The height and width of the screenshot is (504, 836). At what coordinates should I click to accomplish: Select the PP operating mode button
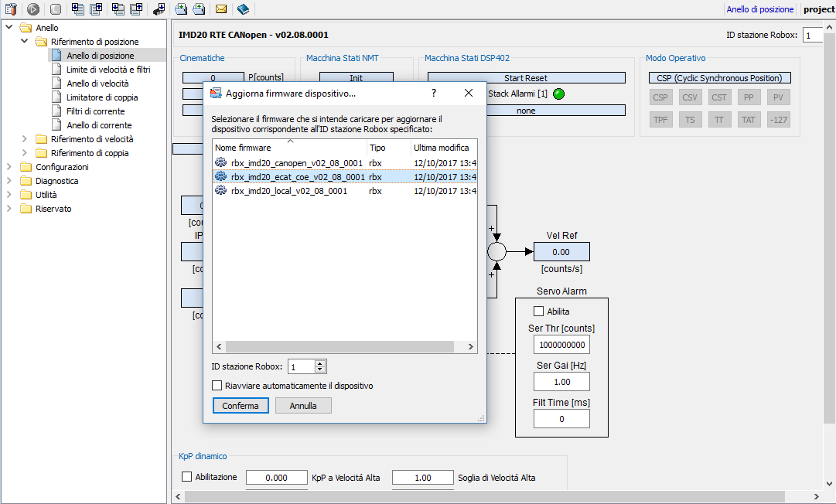click(x=749, y=97)
